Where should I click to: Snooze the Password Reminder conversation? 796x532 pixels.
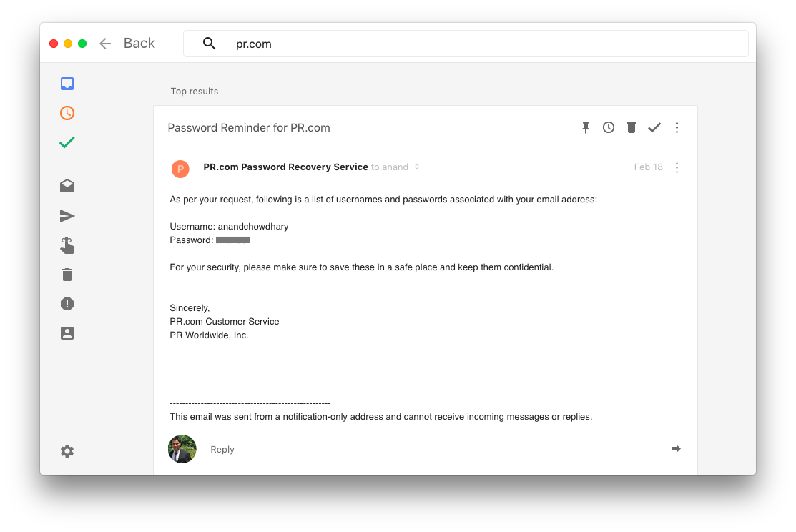(609, 128)
